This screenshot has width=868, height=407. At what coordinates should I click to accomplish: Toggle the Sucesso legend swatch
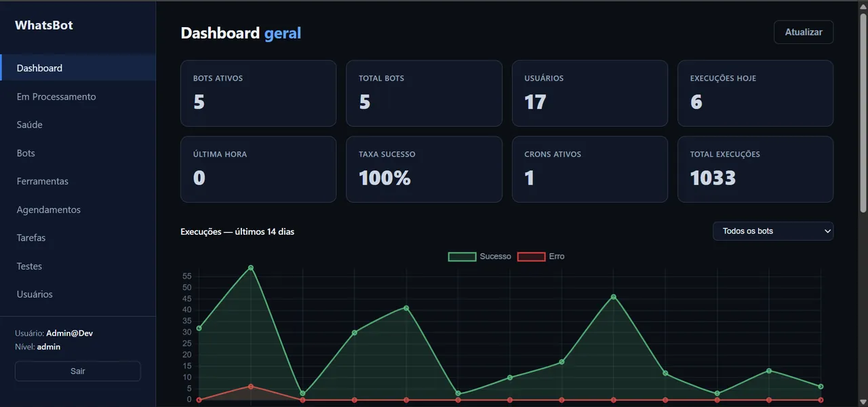pyautogui.click(x=462, y=256)
